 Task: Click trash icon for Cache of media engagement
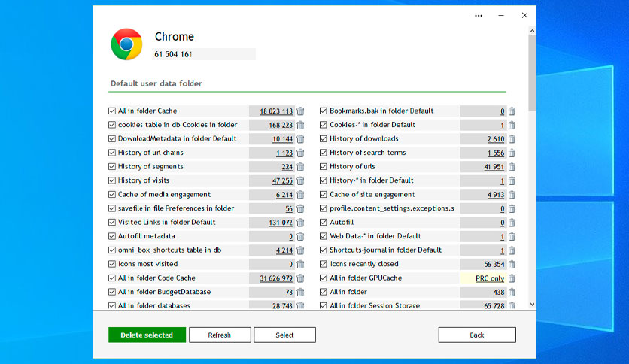point(300,195)
